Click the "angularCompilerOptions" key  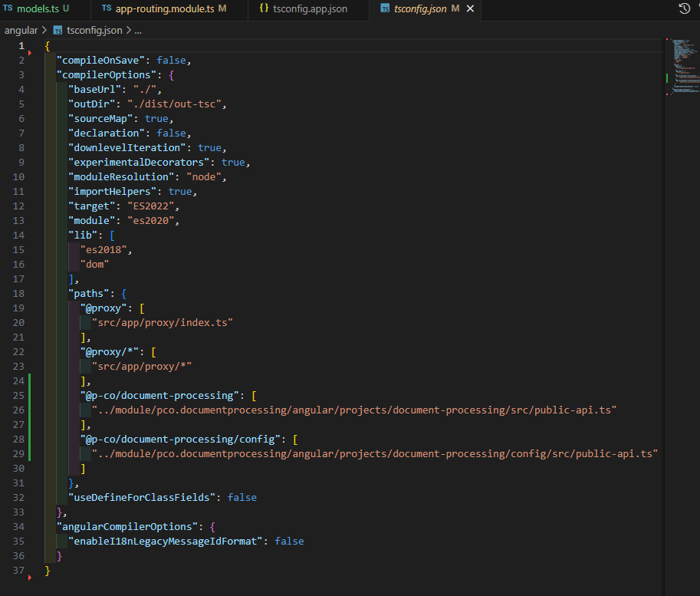[x=127, y=527]
